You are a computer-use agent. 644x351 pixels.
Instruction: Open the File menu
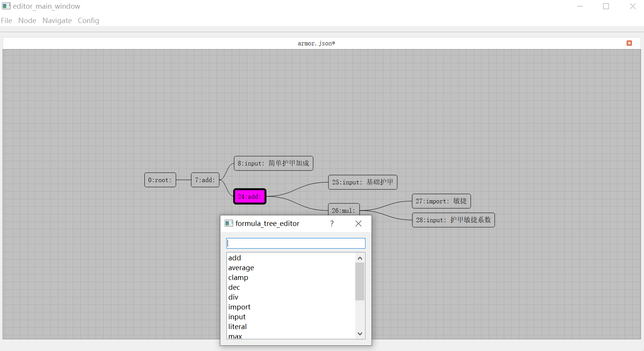pos(6,20)
